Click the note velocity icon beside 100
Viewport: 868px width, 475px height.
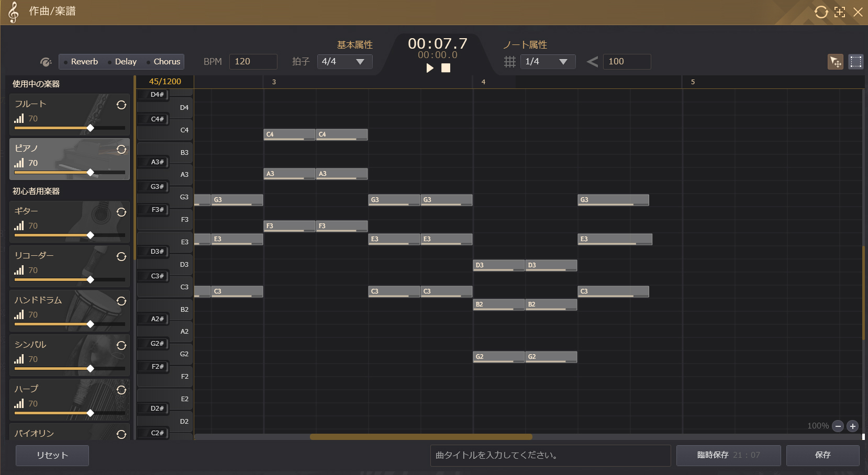[592, 62]
